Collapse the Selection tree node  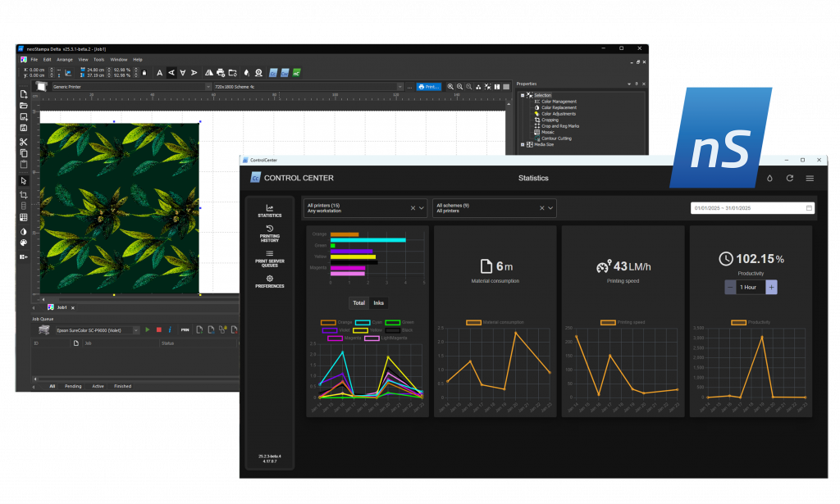coord(522,95)
